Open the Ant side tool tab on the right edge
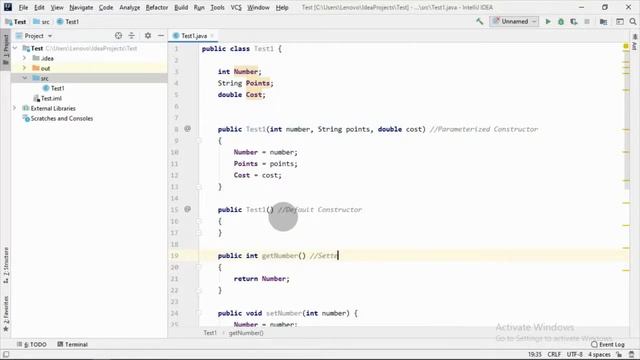The image size is (640, 360). click(x=634, y=42)
